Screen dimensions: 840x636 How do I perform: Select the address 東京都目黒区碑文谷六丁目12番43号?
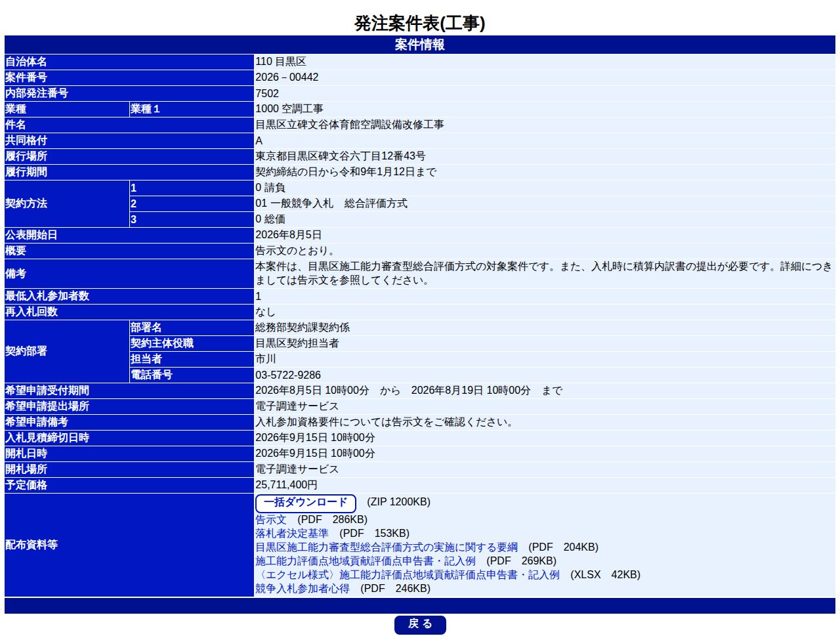pyautogui.click(x=341, y=156)
